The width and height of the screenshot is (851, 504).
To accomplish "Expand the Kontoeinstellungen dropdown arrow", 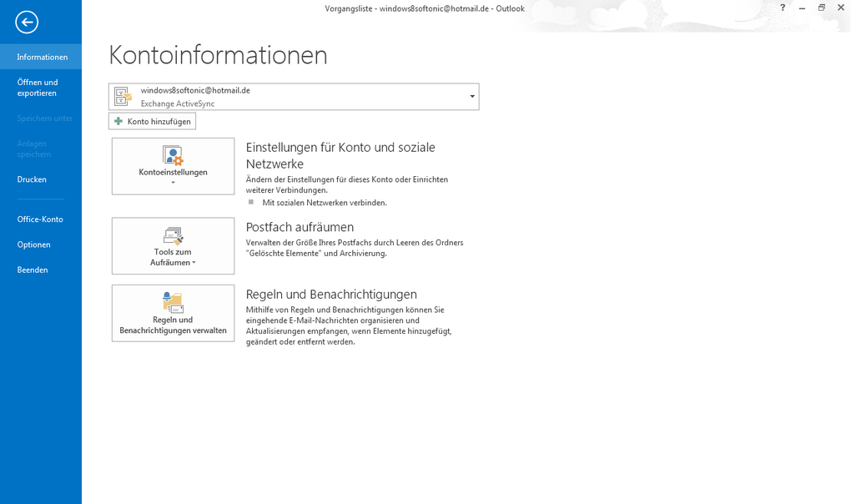I will point(174,183).
